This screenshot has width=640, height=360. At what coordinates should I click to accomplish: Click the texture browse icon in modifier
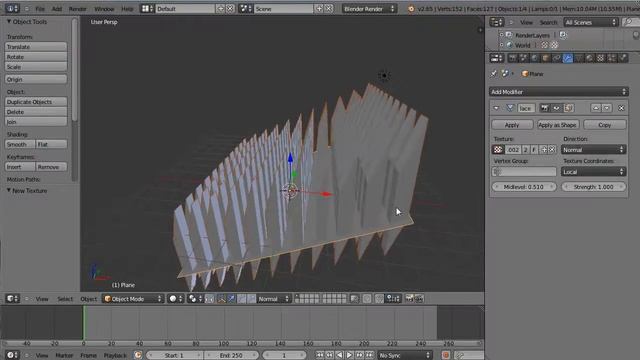[x=498, y=150]
